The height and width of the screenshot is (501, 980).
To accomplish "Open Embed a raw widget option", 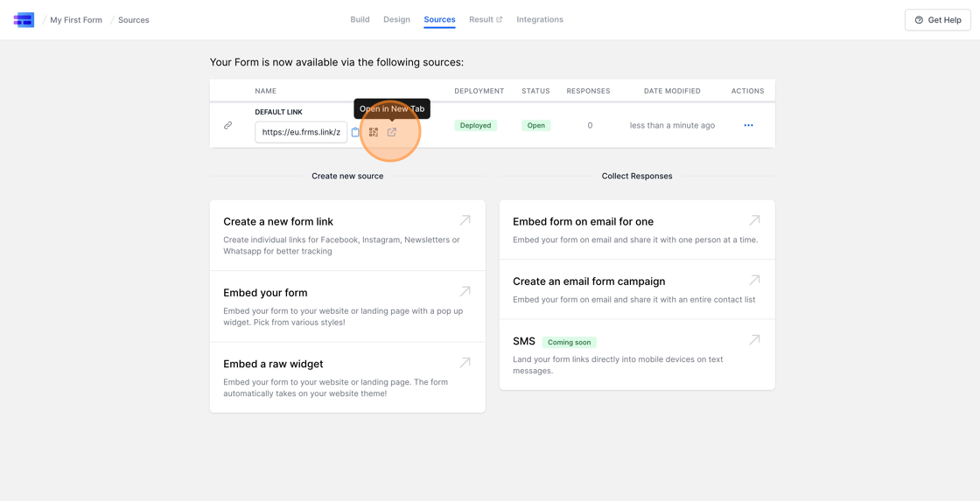I will point(347,378).
